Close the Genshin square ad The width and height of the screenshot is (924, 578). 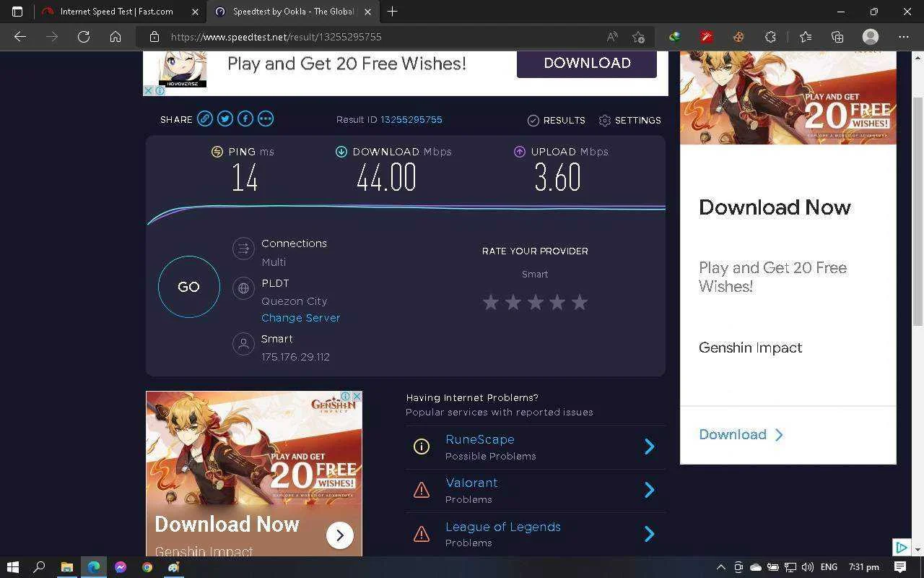357,397
